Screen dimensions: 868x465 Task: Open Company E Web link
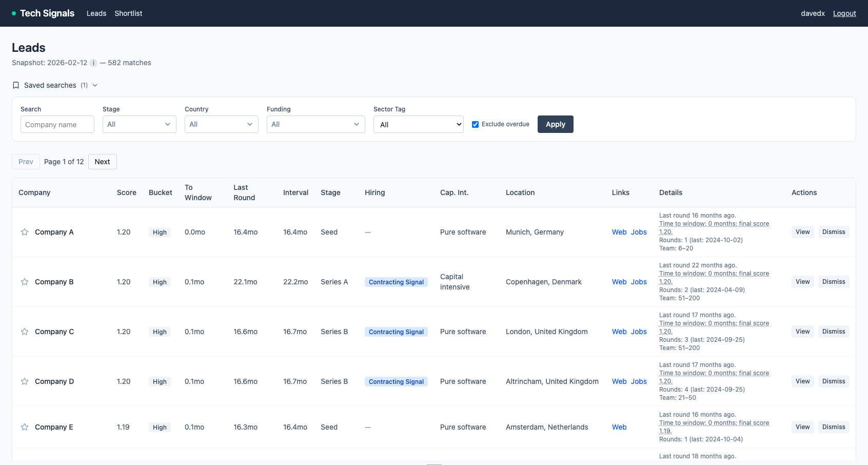click(x=619, y=427)
